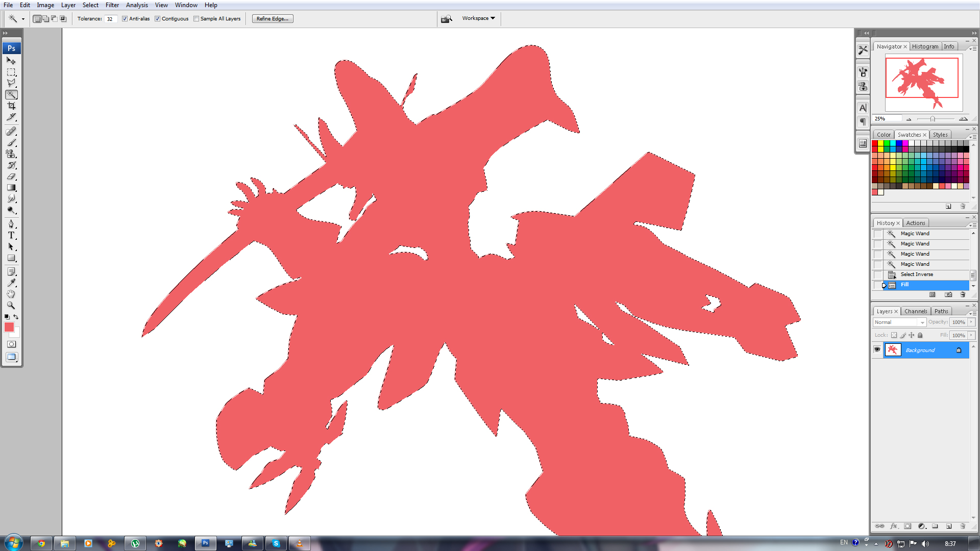Select the Pen tool

click(11, 224)
